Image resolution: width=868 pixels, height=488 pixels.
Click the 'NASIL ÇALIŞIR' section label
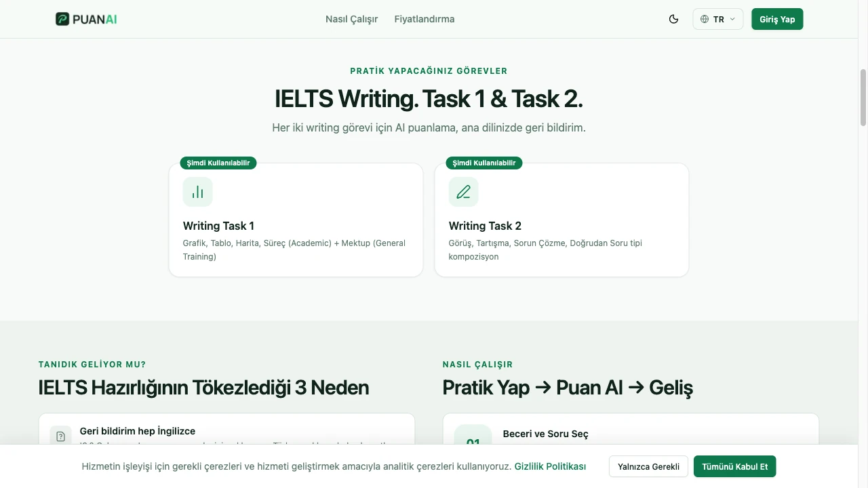(477, 364)
